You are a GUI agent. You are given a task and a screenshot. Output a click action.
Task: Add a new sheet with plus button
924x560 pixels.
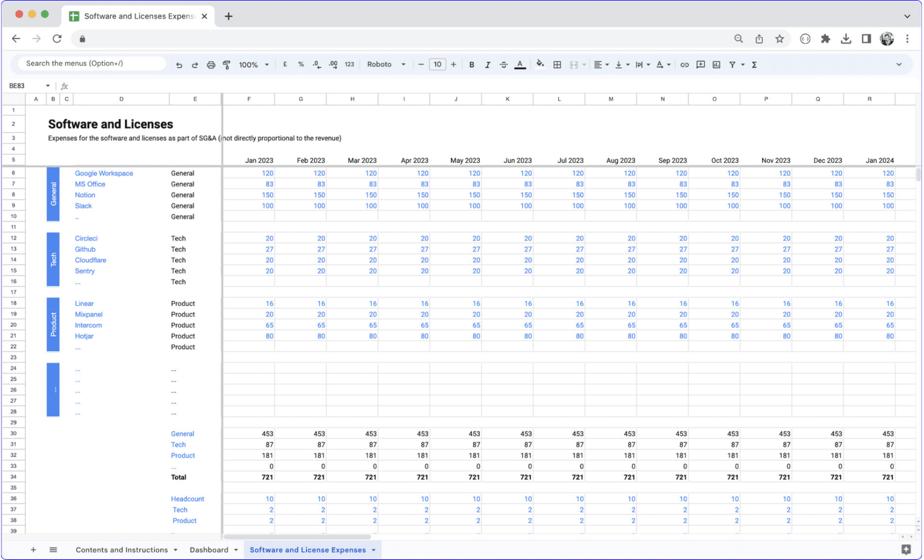point(33,550)
